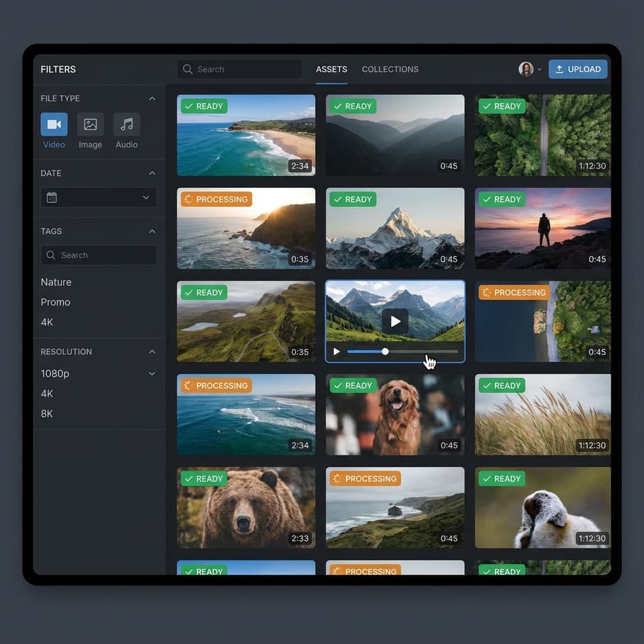Image resolution: width=644 pixels, height=644 pixels.
Task: Select the Nature tag filter
Action: (56, 282)
